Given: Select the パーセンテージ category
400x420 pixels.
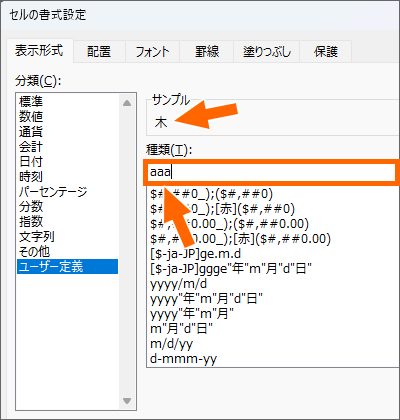Looking at the screenshot, I should tap(67, 191).
